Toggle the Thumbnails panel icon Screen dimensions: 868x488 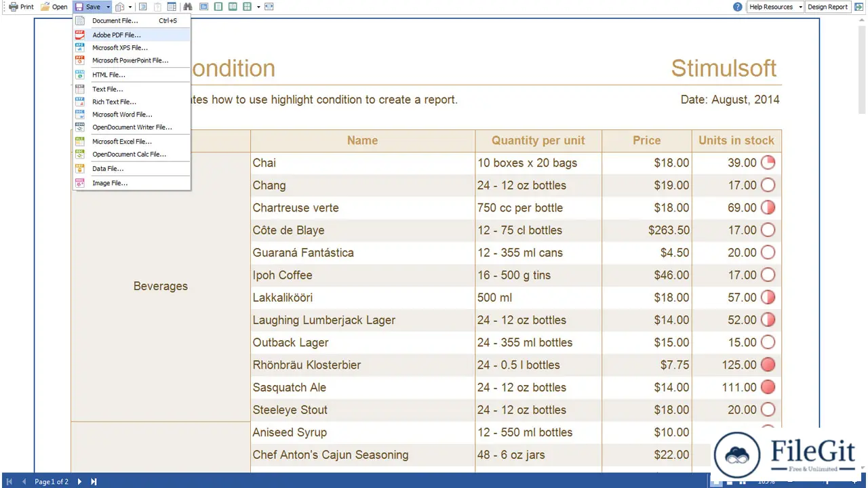coord(172,7)
